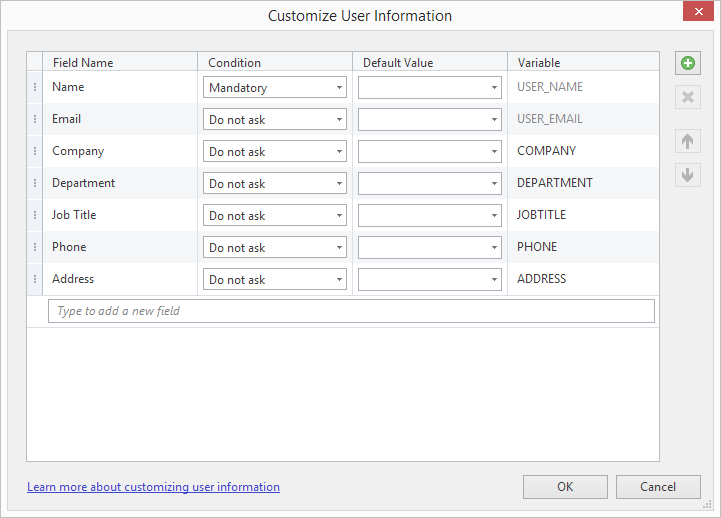Click the drag handle beside Company row
721x518 pixels.
(x=35, y=151)
